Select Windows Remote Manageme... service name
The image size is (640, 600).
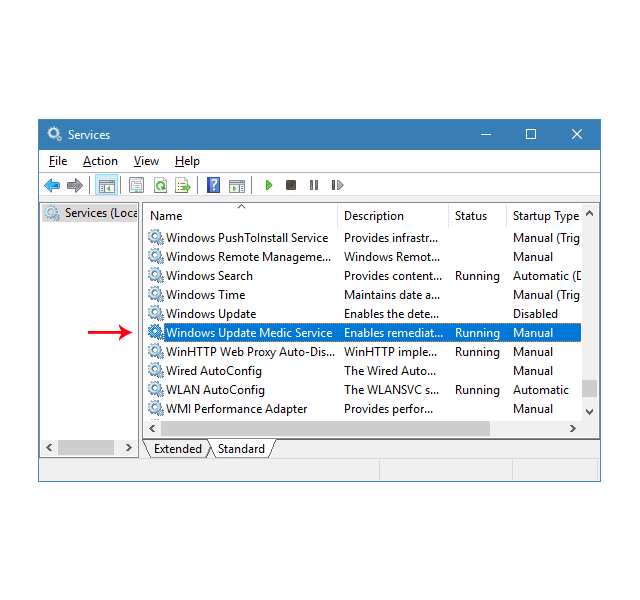pyautogui.click(x=248, y=257)
